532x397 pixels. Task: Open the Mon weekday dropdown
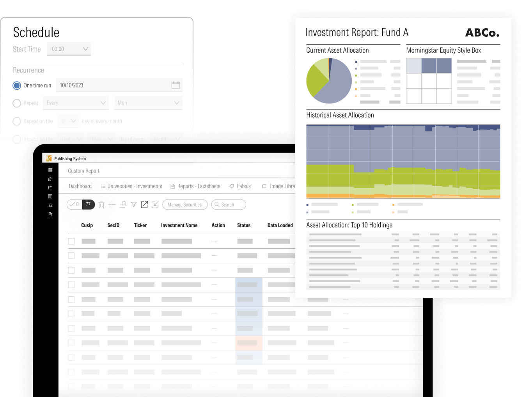(x=148, y=103)
